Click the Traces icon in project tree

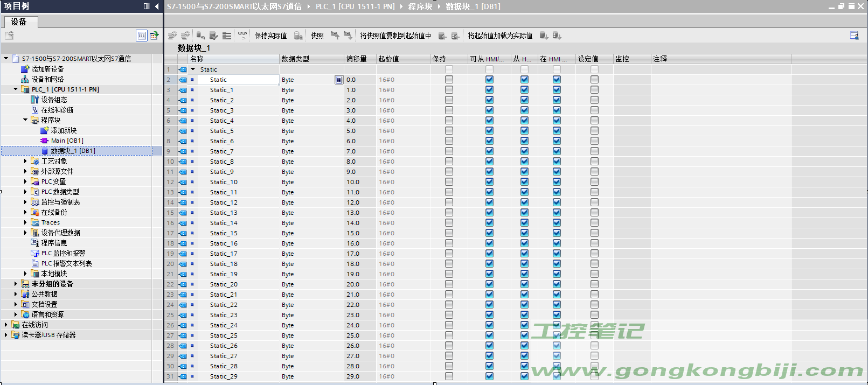(35, 222)
